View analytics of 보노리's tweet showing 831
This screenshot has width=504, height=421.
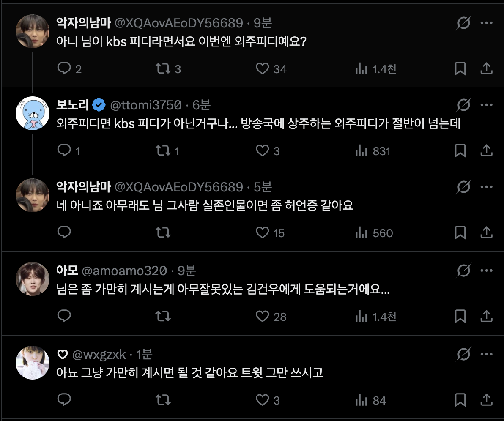[x=361, y=151]
